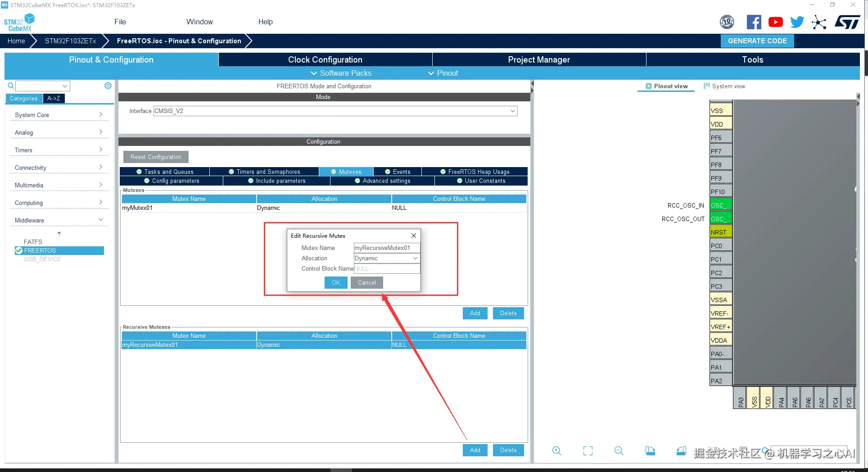This screenshot has height=472, width=868.
Task: Click the Reset Configuration button
Action: [156, 157]
